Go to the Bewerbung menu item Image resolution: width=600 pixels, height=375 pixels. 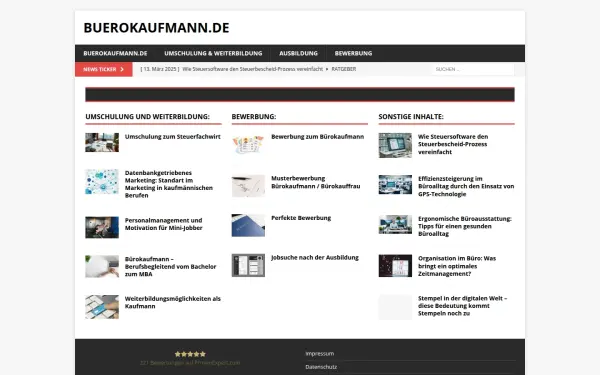[353, 53]
